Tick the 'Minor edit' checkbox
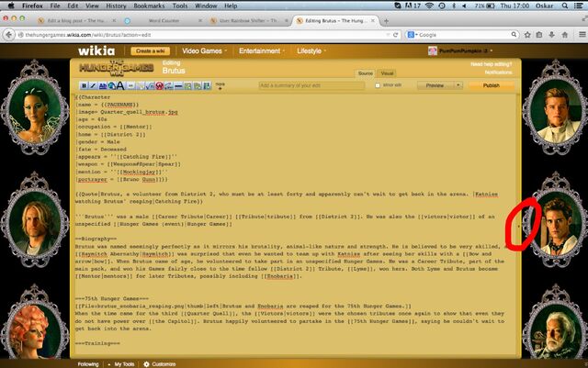Screen dimensions: 588x368 pos(378,85)
